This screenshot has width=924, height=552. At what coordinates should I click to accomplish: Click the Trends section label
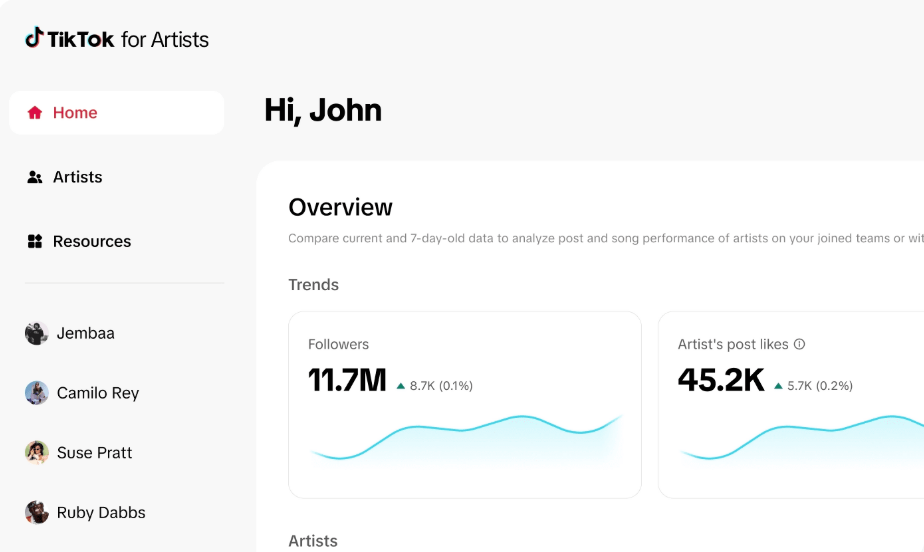[x=314, y=285]
